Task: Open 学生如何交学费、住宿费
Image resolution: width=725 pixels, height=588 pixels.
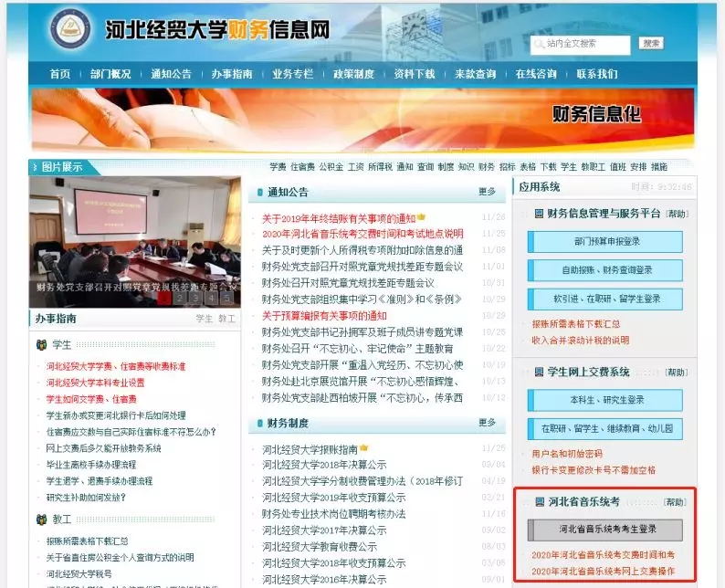Action: tap(91, 399)
